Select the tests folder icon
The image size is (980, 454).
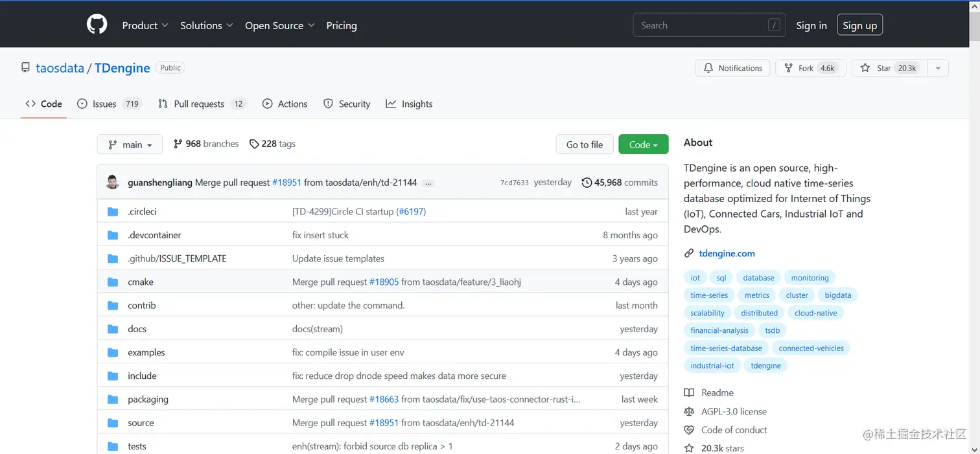pos(113,446)
